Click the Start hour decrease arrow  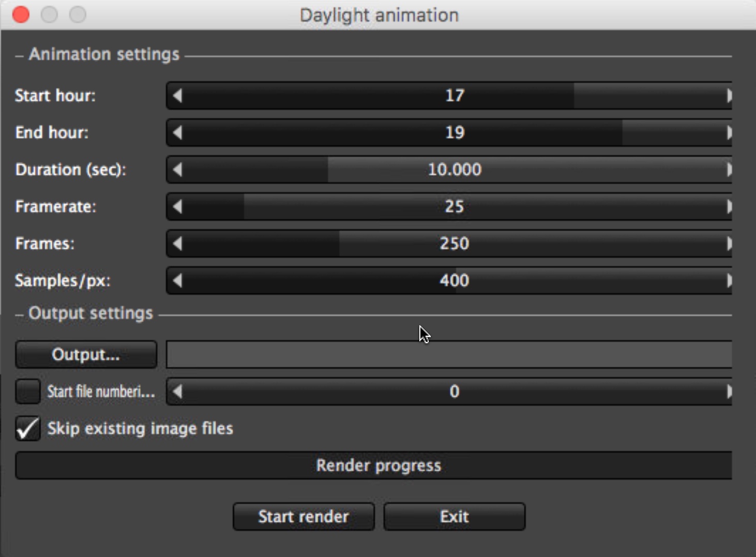pyautogui.click(x=177, y=96)
